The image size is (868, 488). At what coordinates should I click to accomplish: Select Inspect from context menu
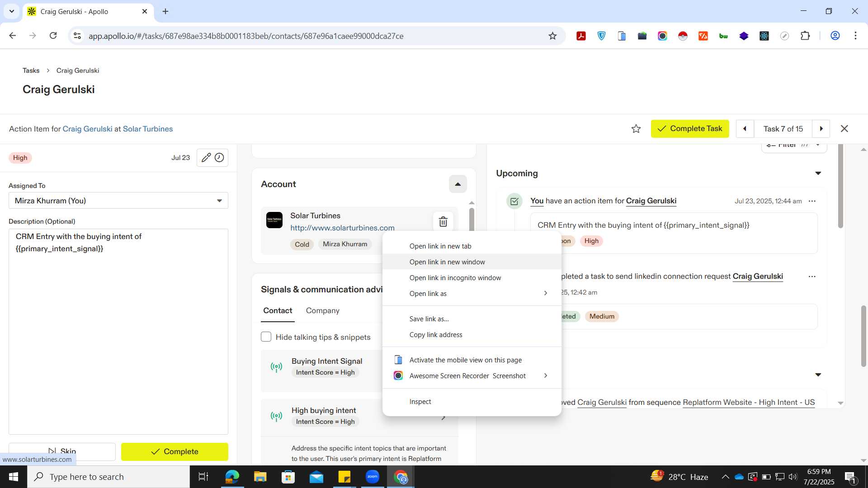point(472,402)
